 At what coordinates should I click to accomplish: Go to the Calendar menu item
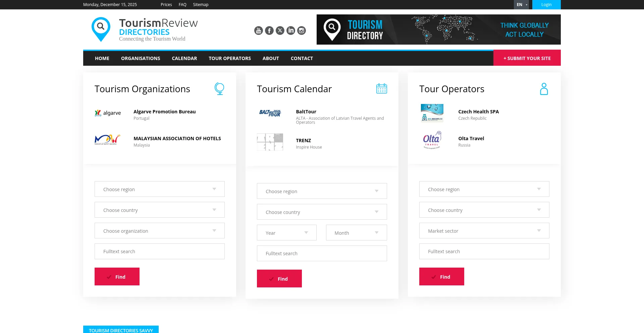[x=184, y=58]
